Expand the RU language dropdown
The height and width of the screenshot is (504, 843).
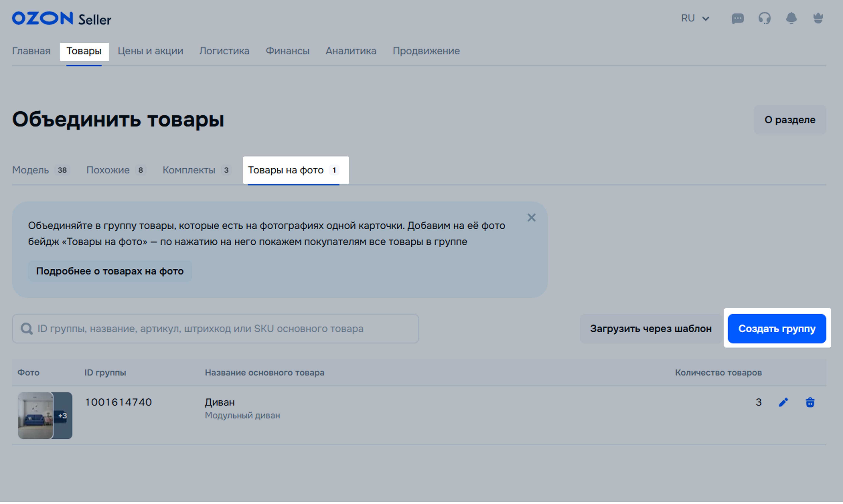[x=695, y=18]
